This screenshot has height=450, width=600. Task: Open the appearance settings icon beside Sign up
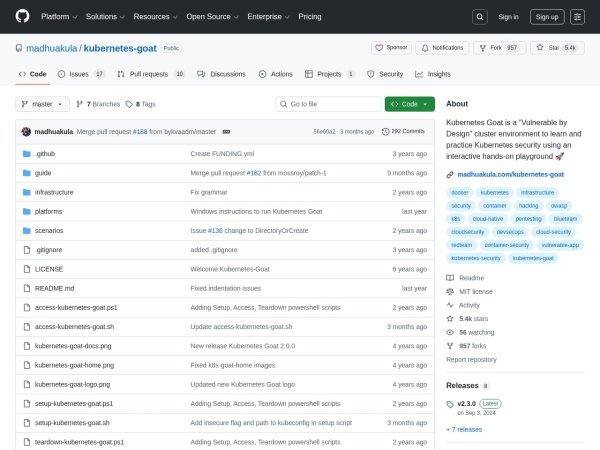(x=577, y=17)
